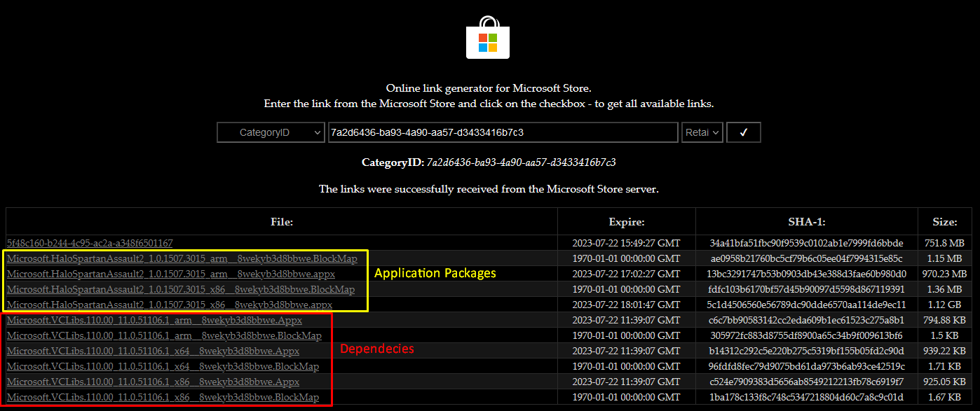Click the Size: column header
Screen dimensions: 980x411
tap(945, 222)
